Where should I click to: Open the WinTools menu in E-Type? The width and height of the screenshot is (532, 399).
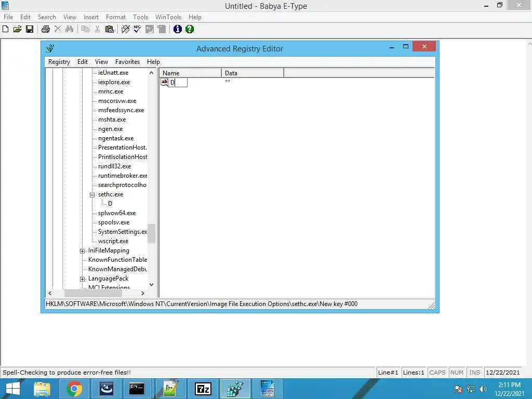[168, 17]
